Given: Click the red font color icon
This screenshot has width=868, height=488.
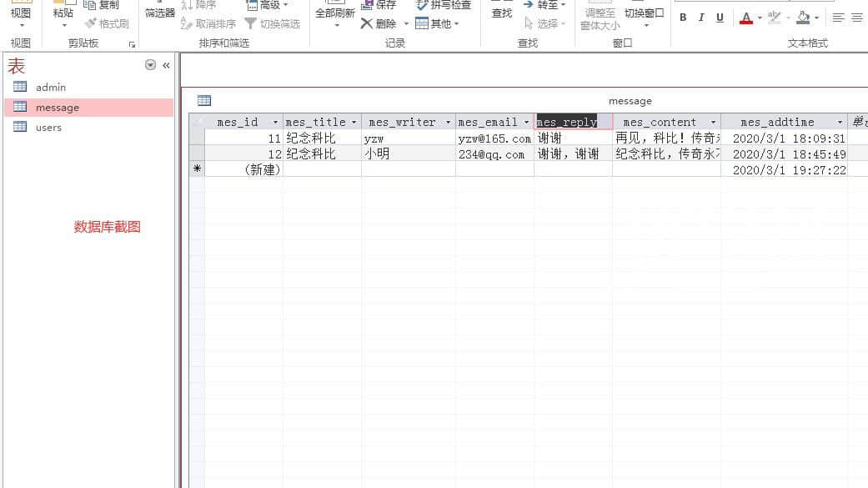Looking at the screenshot, I should click(745, 18).
